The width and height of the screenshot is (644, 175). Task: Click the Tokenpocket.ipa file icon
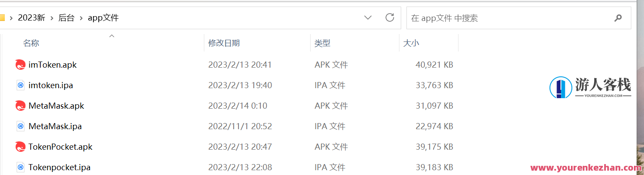pyautogui.click(x=21, y=167)
